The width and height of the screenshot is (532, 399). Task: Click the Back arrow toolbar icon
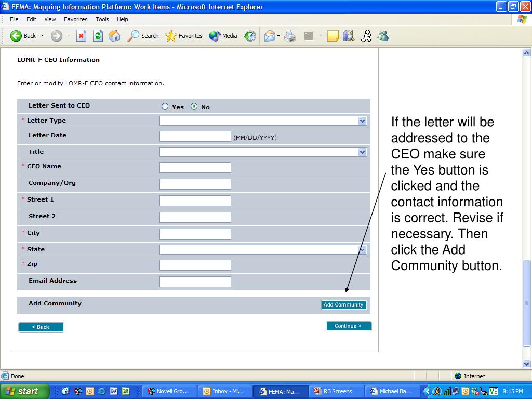tap(16, 36)
